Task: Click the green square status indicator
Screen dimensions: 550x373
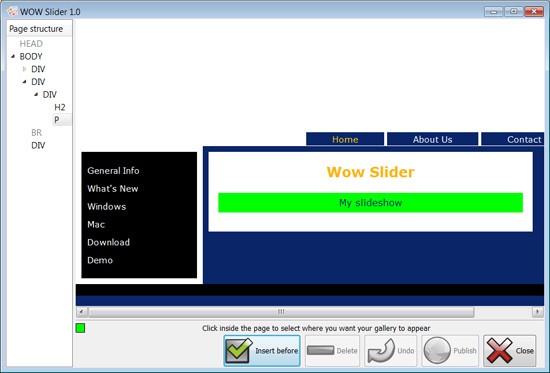Action: [x=80, y=328]
